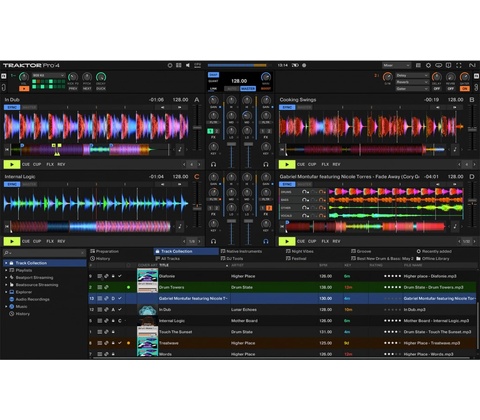Click the headphone cue icon for channel B
The image size is (480, 420).
(x=266, y=164)
